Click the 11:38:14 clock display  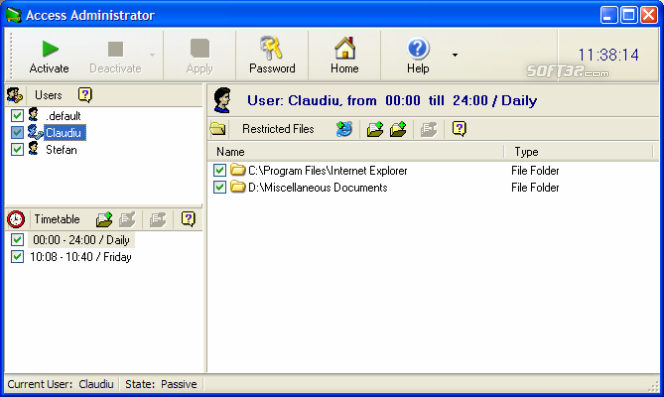(608, 55)
